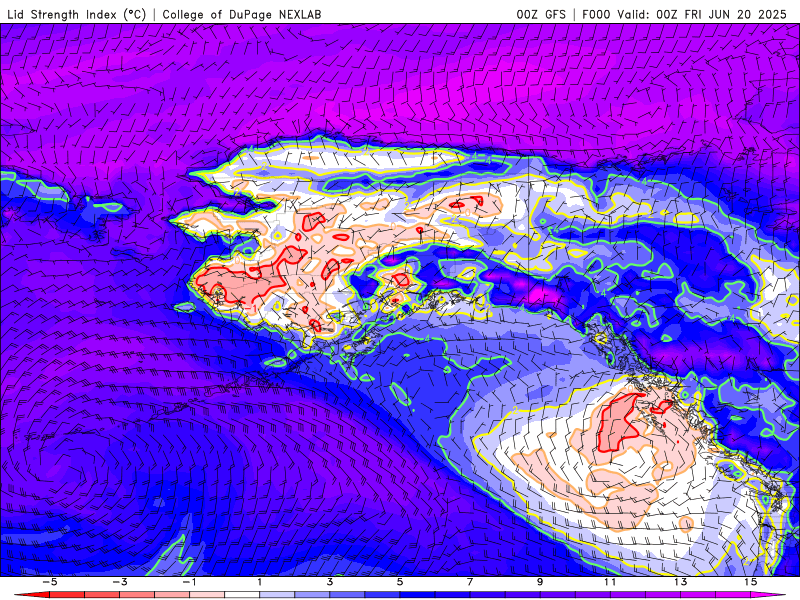
Task: Click the 15 label on the color scale
Action: [751, 582]
